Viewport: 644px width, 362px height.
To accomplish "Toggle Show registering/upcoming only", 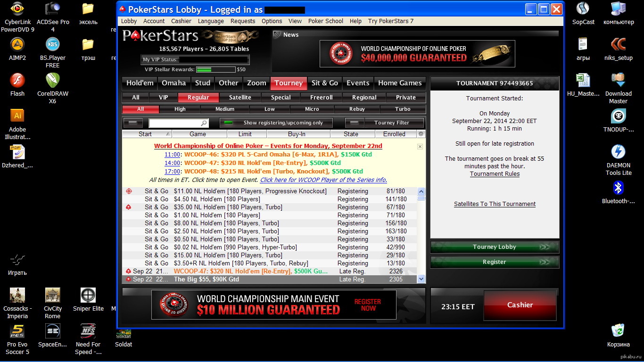I will tap(276, 123).
